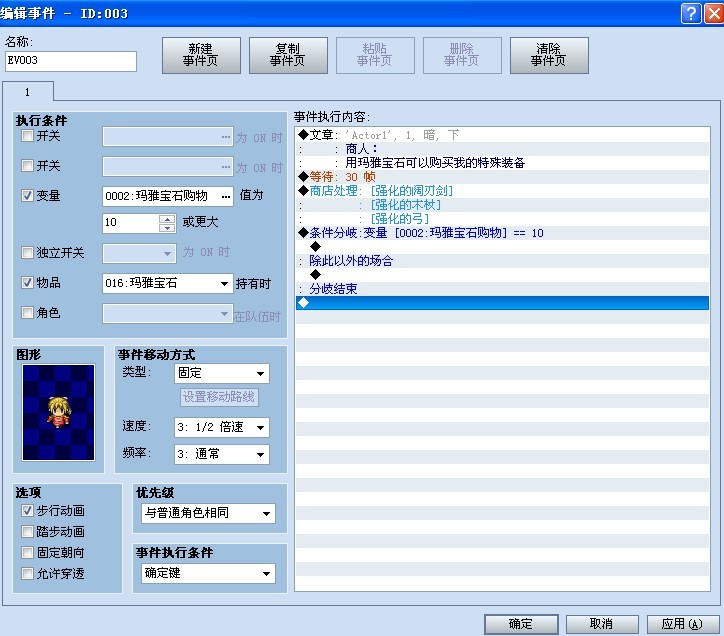Open the 速度 dropdown showing 1/2 倍速
The image size is (724, 636).
point(222,427)
